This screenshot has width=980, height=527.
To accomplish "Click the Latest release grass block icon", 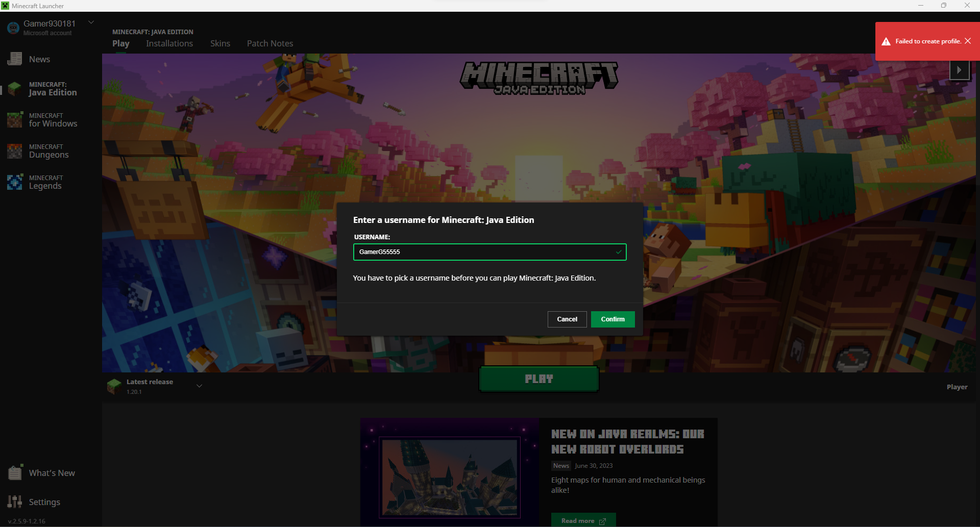I will [x=114, y=386].
